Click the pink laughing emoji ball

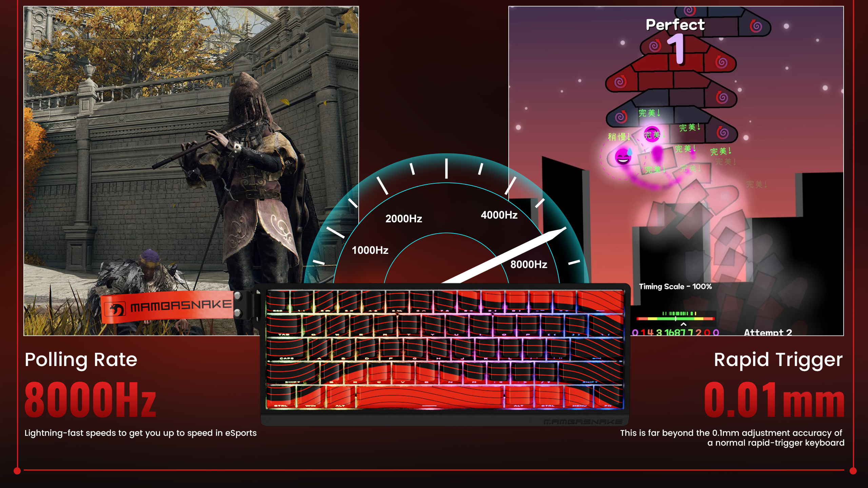coord(623,157)
